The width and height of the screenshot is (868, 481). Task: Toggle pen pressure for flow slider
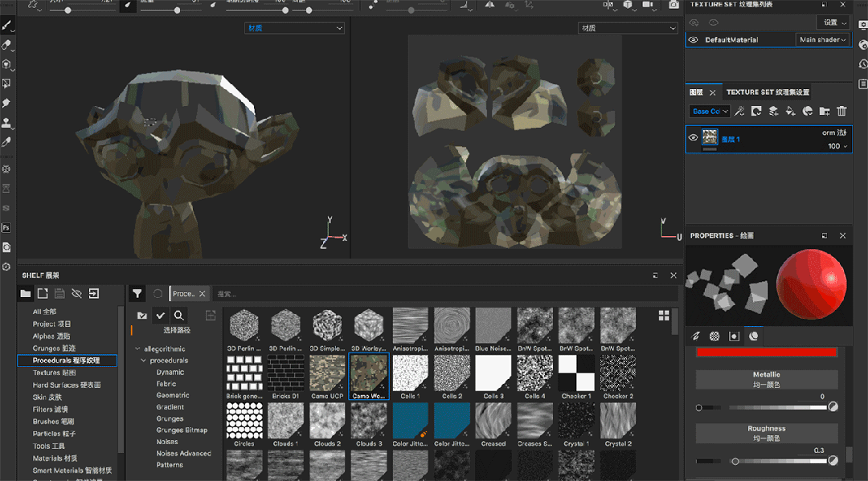point(213,5)
